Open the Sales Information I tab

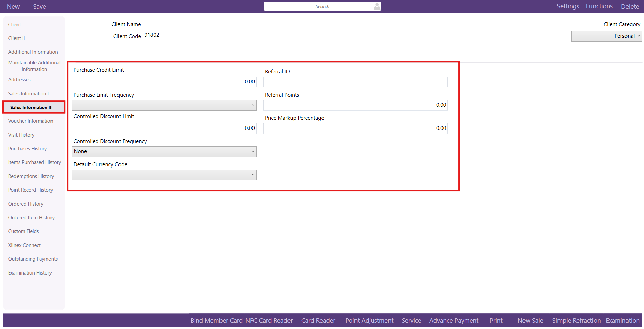pyautogui.click(x=29, y=94)
